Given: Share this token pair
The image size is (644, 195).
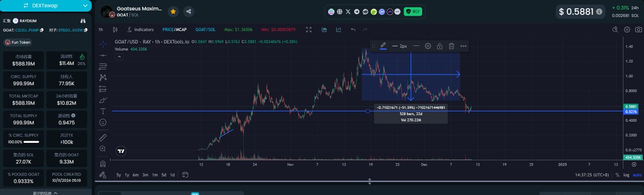Looking at the screenshot, I should tap(189, 11).
